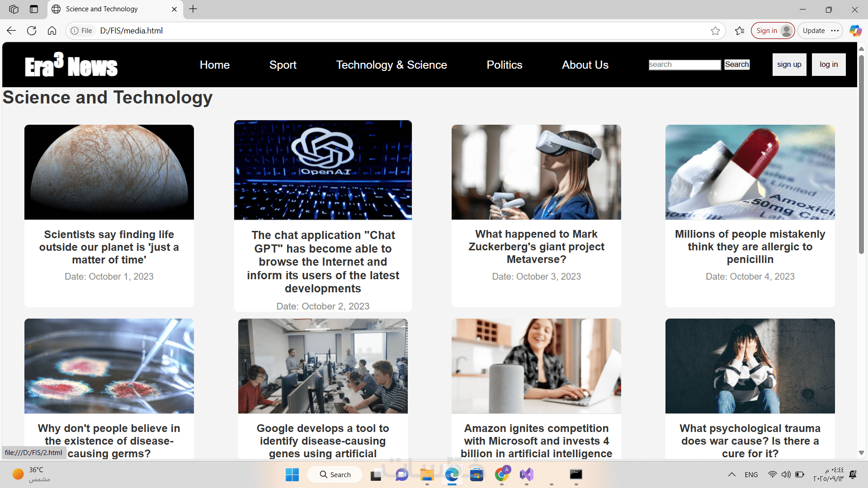Show hidden system tray icons chevron
The image size is (868, 488).
tap(731, 474)
